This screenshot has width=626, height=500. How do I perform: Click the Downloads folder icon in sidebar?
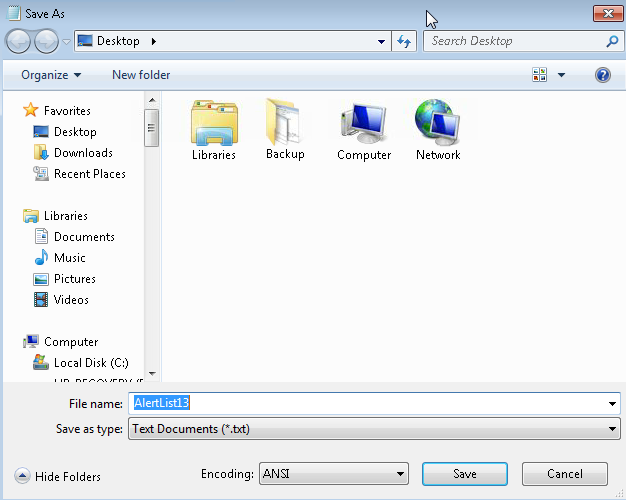pos(41,153)
